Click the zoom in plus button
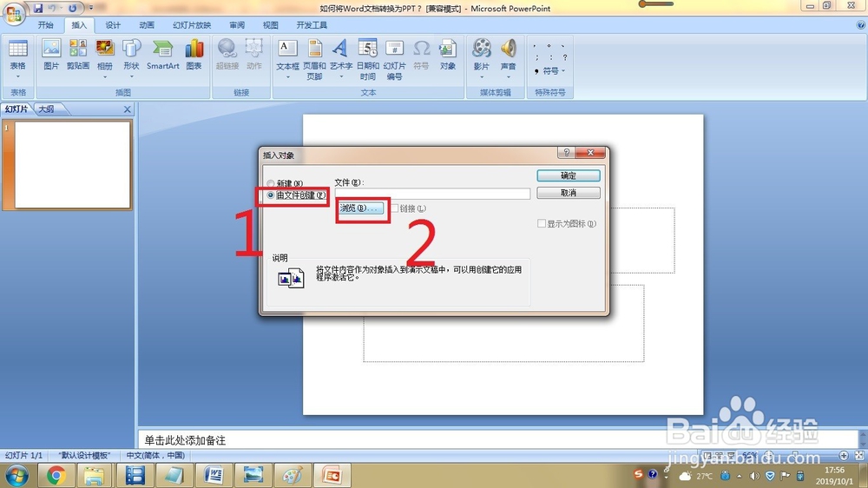The width and height of the screenshot is (868, 488). [x=844, y=455]
